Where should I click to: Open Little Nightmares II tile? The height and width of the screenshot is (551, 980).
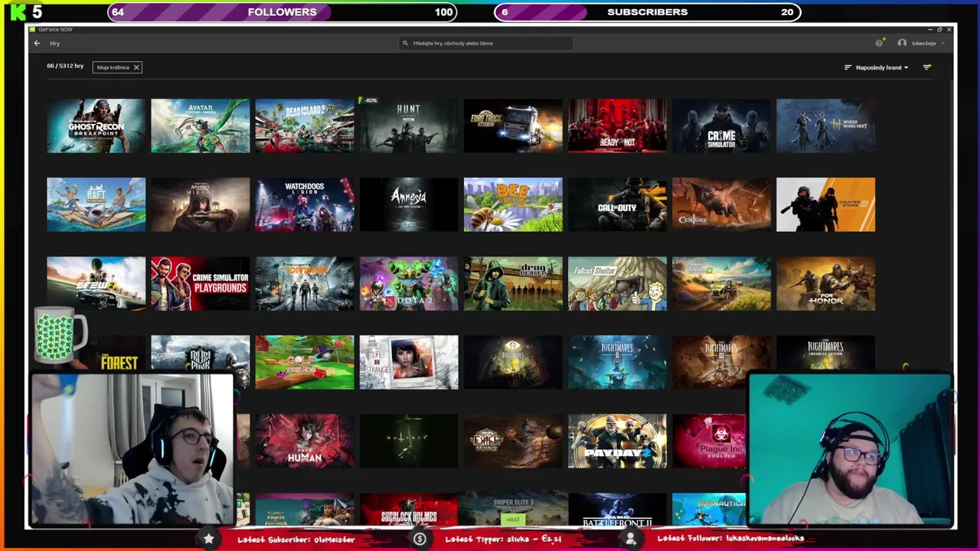coord(617,362)
